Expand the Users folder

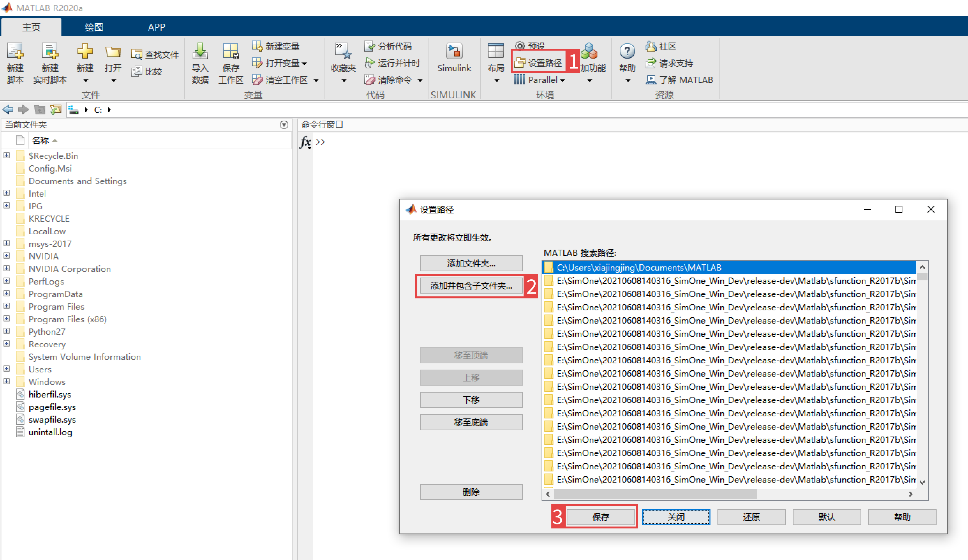point(7,369)
